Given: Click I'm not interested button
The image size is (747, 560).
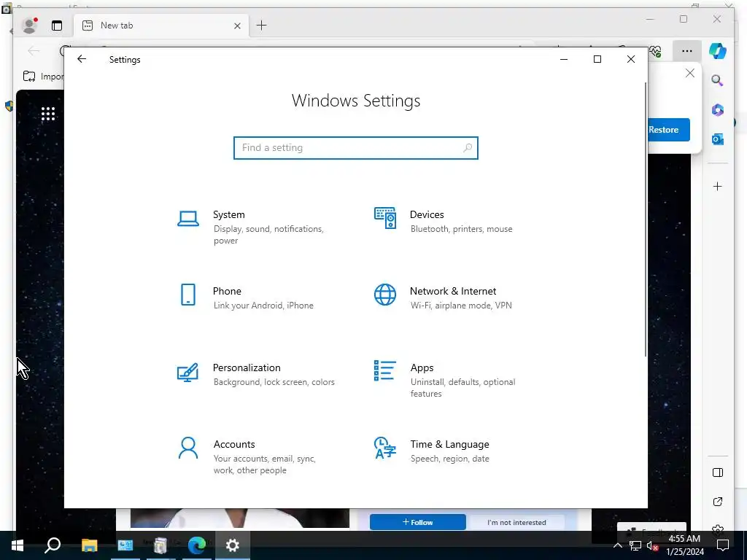Looking at the screenshot, I should tap(516, 522).
